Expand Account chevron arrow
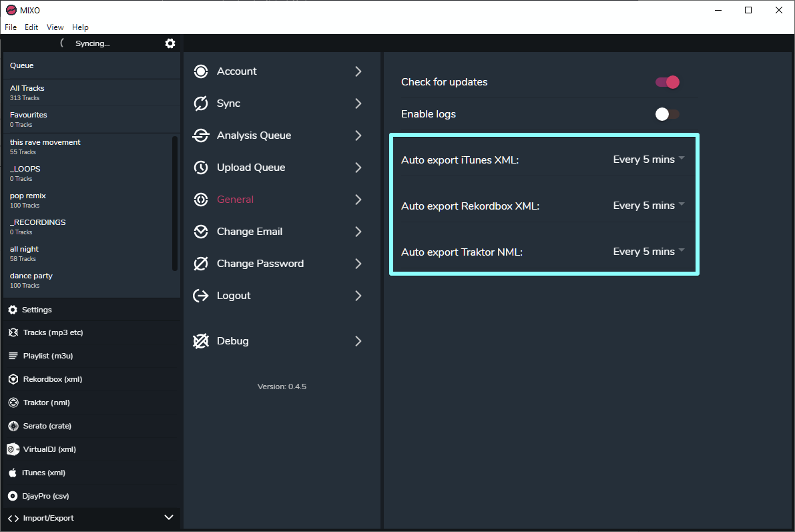 [x=358, y=71]
